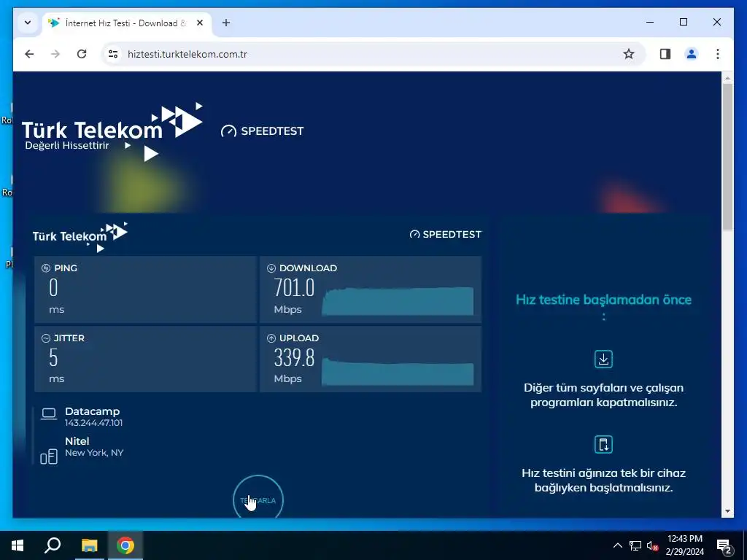This screenshot has height=560, width=747.
Task: Open Chrome three-dot menu
Action: point(718,54)
